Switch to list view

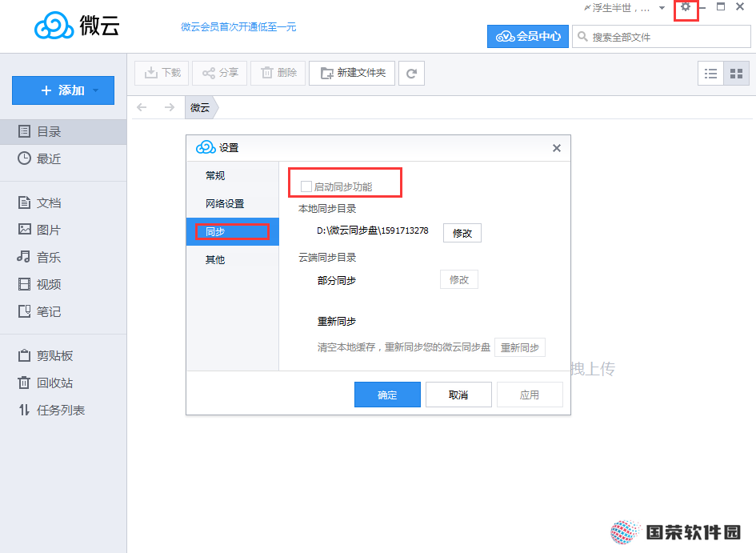pos(710,74)
